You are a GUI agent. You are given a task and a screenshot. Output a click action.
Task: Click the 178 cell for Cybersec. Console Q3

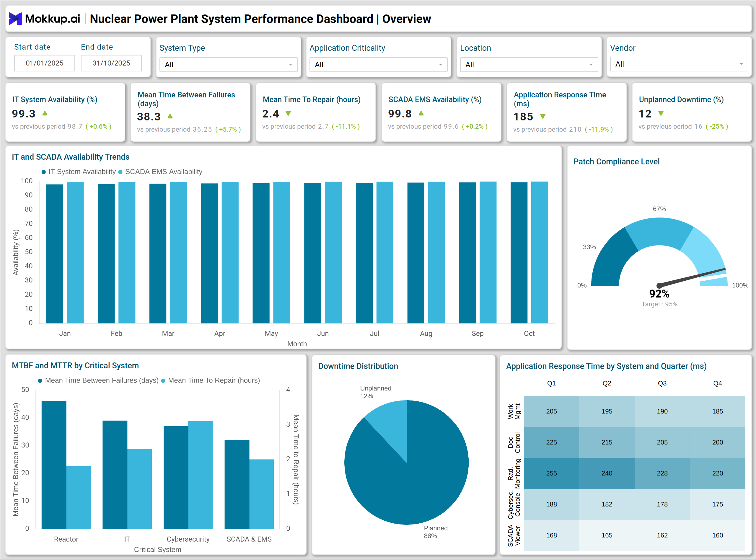(662, 504)
